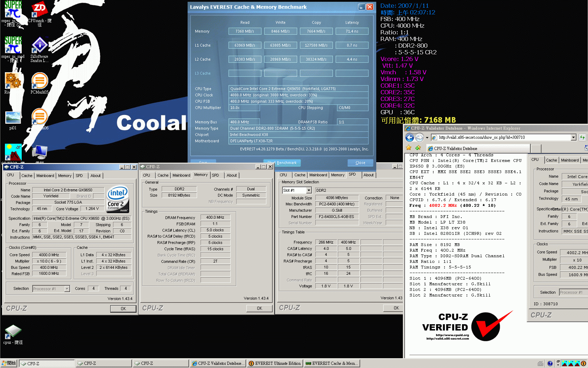Switch to Cache tab in right-edge CPU-Z window
588x368 pixels.
[x=551, y=160]
